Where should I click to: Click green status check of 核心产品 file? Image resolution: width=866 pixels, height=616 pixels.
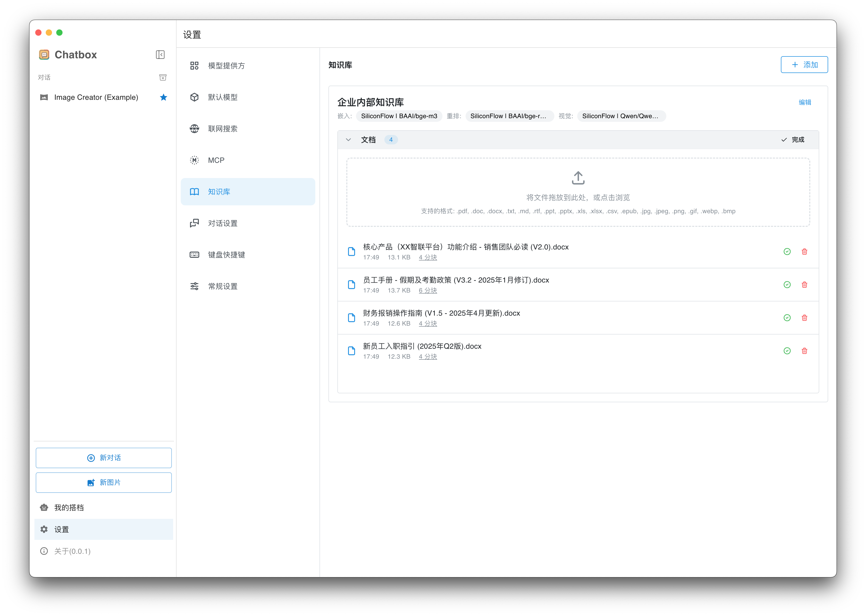click(x=787, y=252)
